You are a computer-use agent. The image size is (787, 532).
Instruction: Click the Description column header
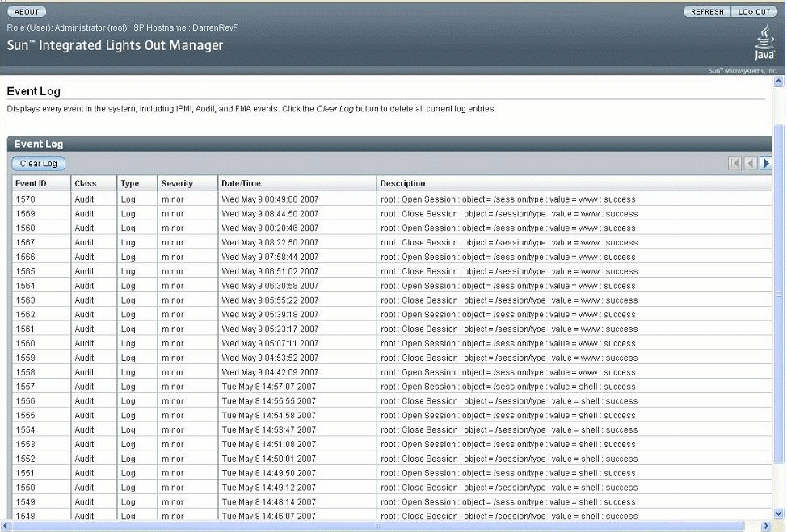pos(574,183)
